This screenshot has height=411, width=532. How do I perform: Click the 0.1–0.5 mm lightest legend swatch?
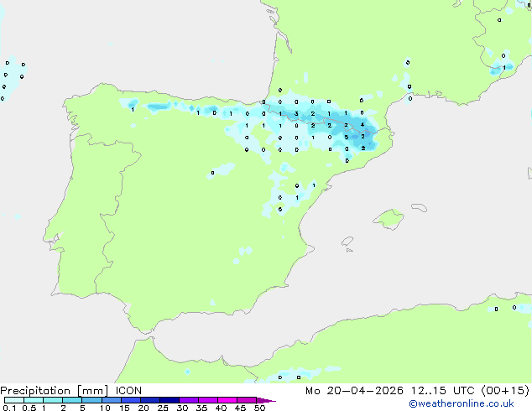tap(14, 400)
